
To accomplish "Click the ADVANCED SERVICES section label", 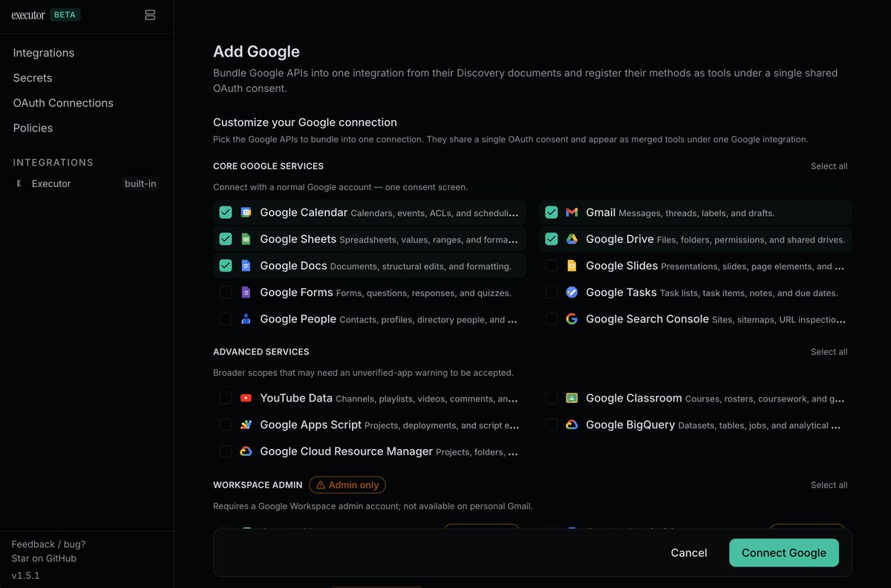I will [x=261, y=352].
